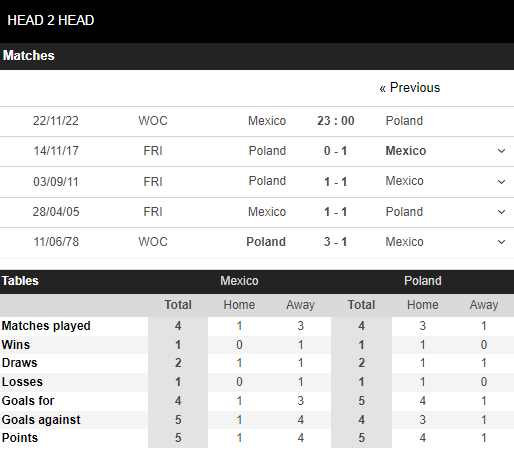Click the 23 : 00 kickoff time
Viewport: 514px width, 466px height.
point(336,121)
